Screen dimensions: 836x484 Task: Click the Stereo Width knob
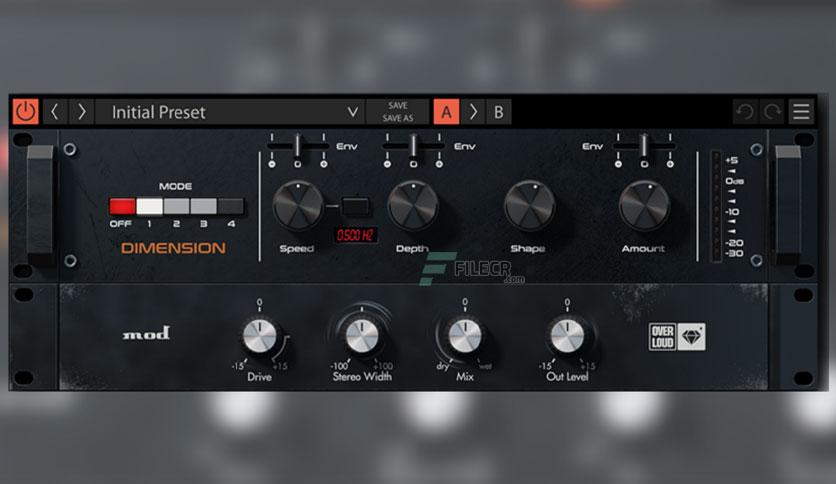pyautogui.click(x=362, y=336)
